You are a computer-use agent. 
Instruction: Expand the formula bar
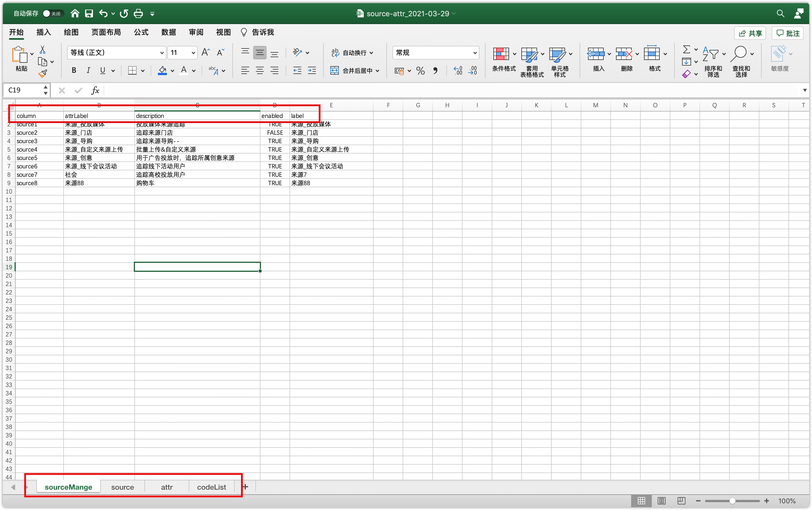805,91
